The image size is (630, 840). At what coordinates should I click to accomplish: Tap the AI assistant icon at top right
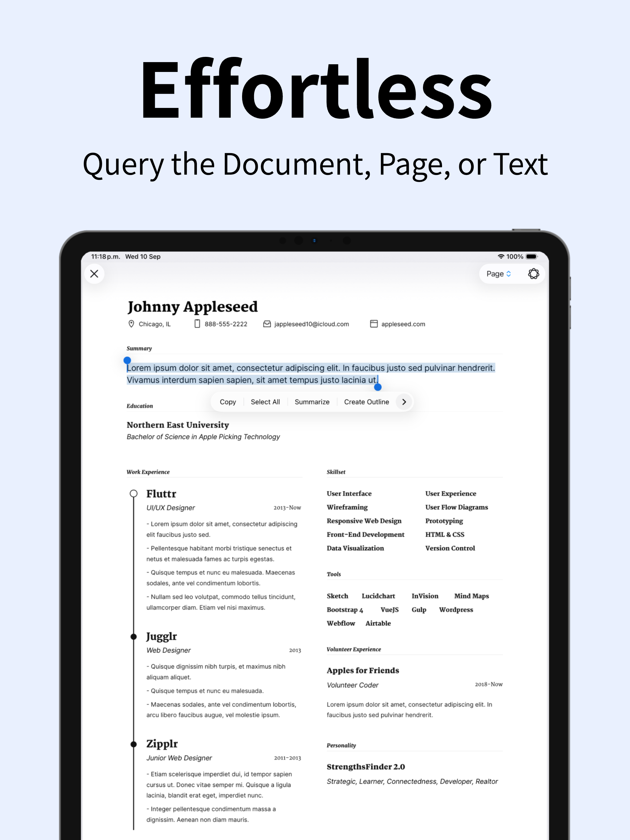point(533,274)
